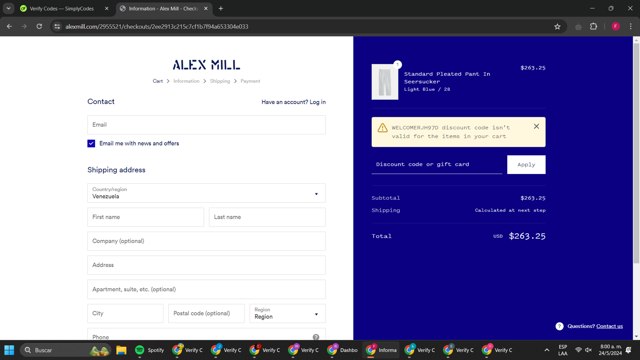Switch to the Verify Codes SimplyCodes tab
Image resolution: width=640 pixels, height=360 pixels.
coord(61,9)
